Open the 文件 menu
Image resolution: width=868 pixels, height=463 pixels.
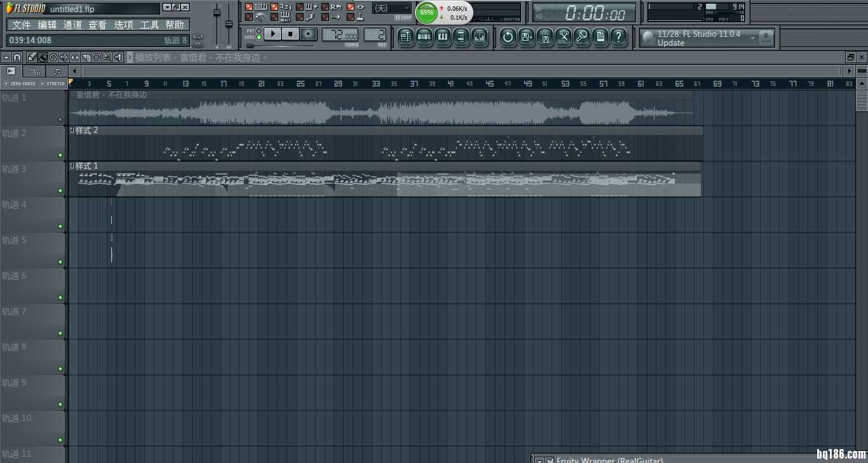click(x=21, y=25)
